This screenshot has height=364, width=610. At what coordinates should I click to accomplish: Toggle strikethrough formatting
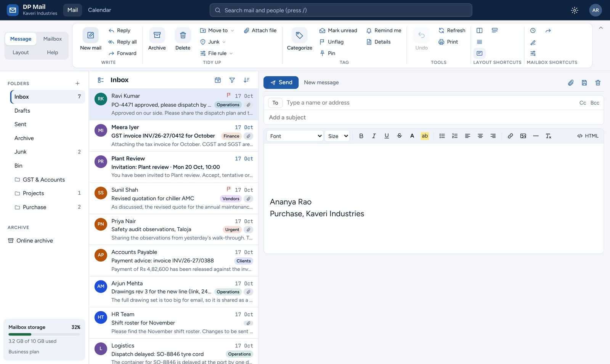click(x=400, y=136)
